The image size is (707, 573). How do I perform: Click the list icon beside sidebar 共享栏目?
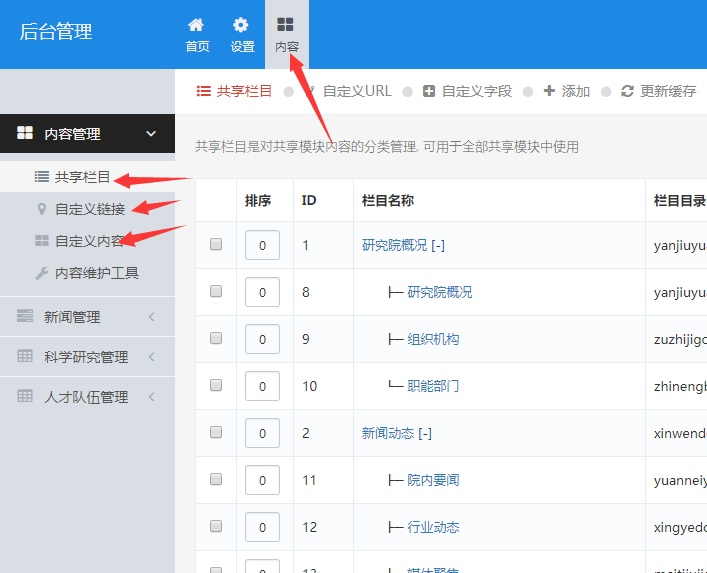(x=42, y=177)
